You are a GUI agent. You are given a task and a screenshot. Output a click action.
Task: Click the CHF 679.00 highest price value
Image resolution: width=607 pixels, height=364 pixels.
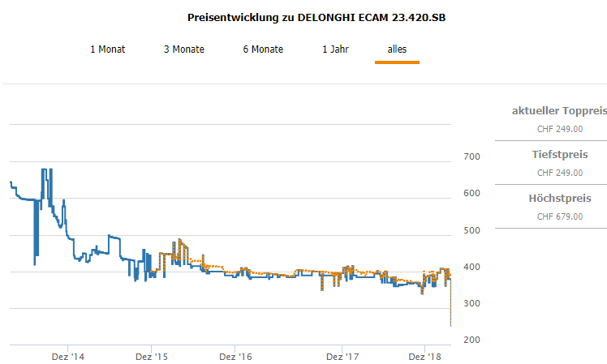pyautogui.click(x=560, y=216)
